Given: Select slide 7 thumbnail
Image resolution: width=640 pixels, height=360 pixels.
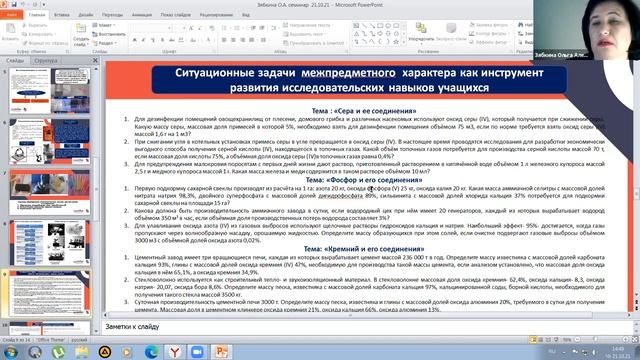Looking at the screenshot, I should pos(49,192).
